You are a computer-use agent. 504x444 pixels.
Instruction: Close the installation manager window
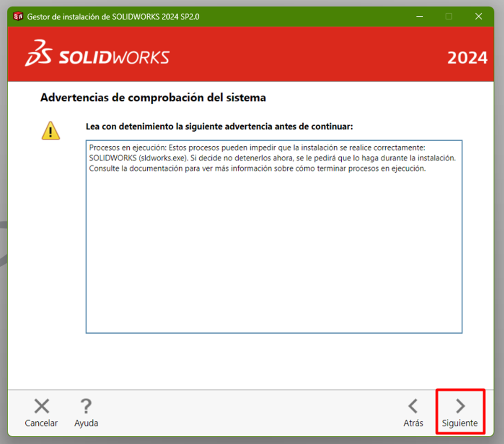[x=478, y=16]
